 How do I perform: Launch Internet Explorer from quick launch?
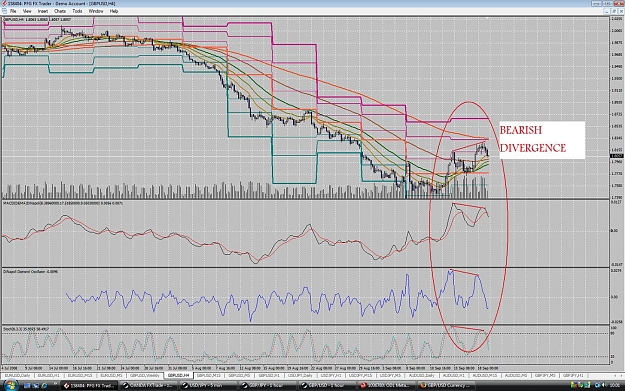tap(44, 385)
